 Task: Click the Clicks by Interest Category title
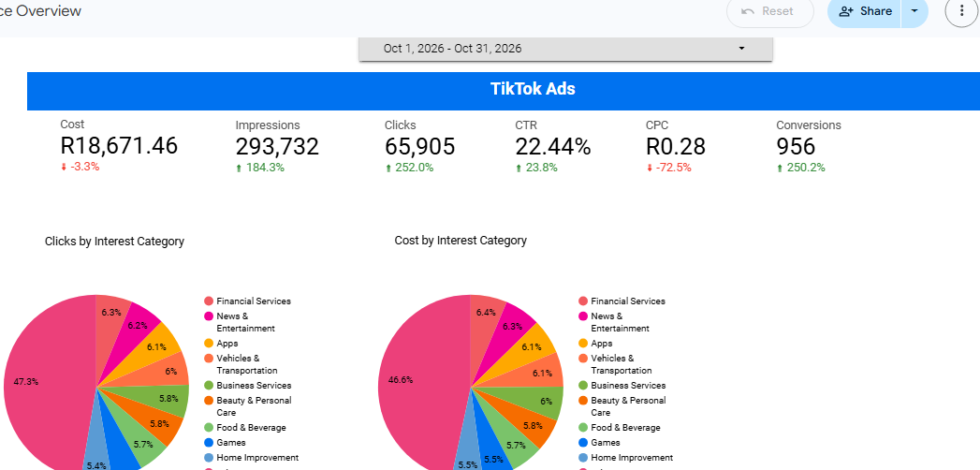114,242
